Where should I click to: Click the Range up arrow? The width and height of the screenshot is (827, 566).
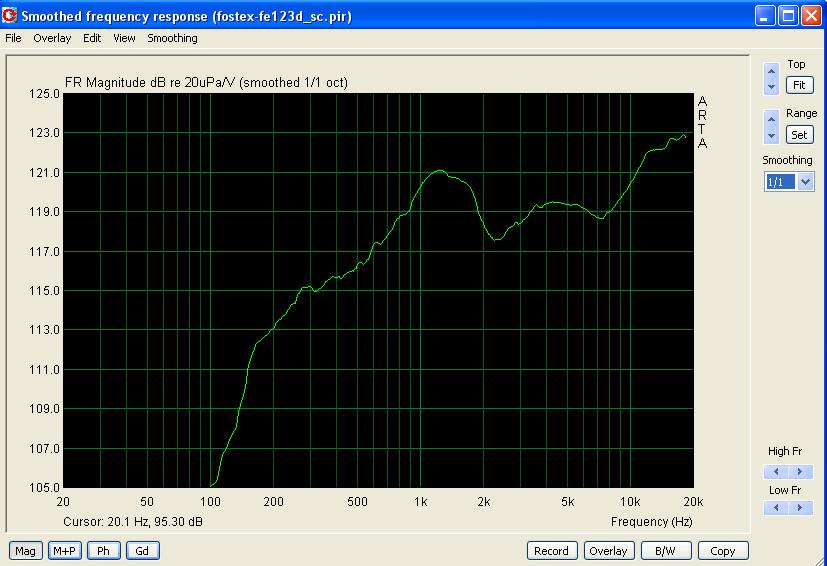771,120
